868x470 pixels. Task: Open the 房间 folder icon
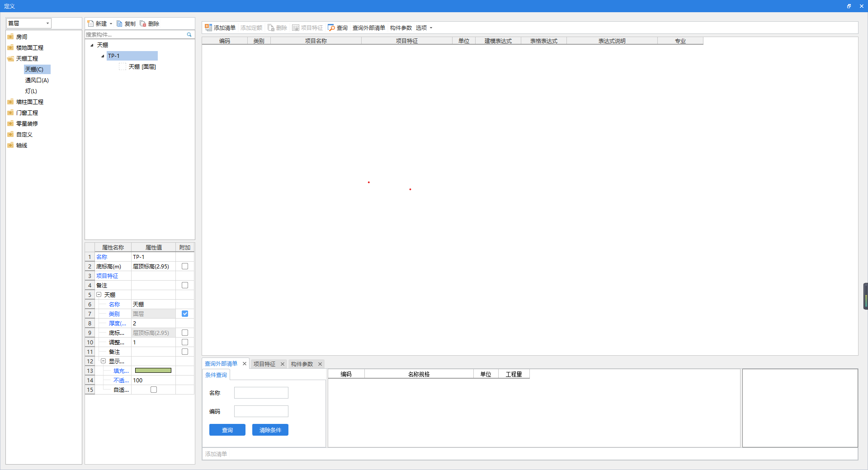(x=10, y=37)
